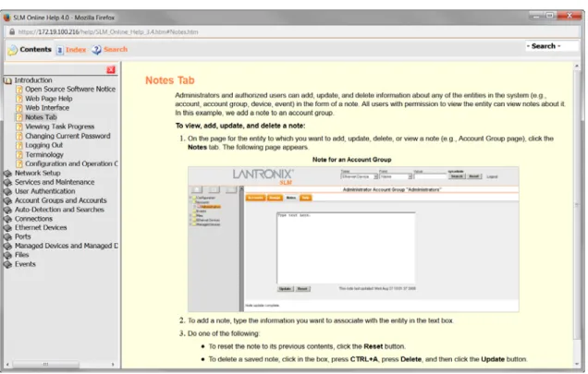This screenshot has height=374, width=588.
Task: Click the Files book icon
Action: (8, 255)
